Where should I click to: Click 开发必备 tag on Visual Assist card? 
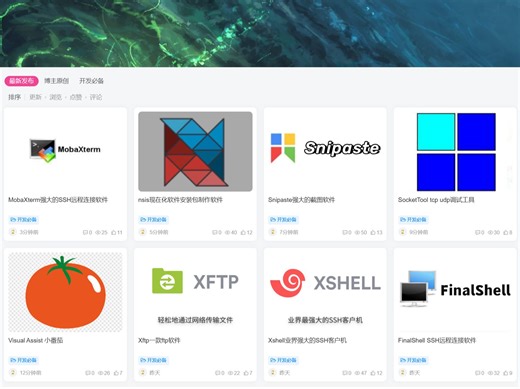click(23, 360)
